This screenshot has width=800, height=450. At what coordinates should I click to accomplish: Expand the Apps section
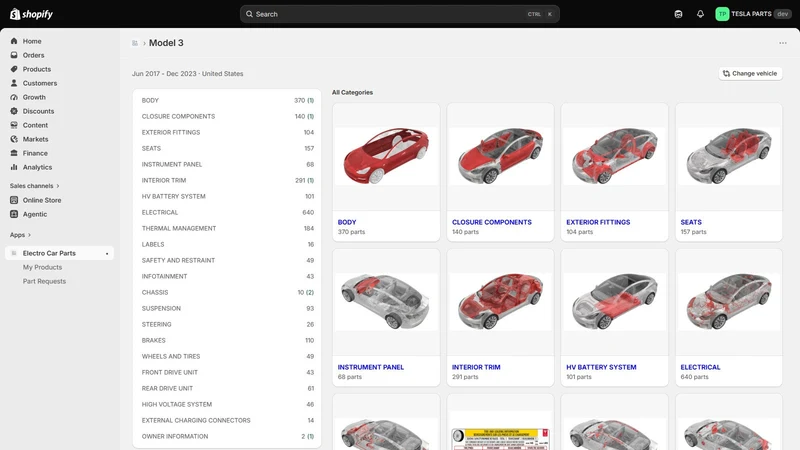20,235
